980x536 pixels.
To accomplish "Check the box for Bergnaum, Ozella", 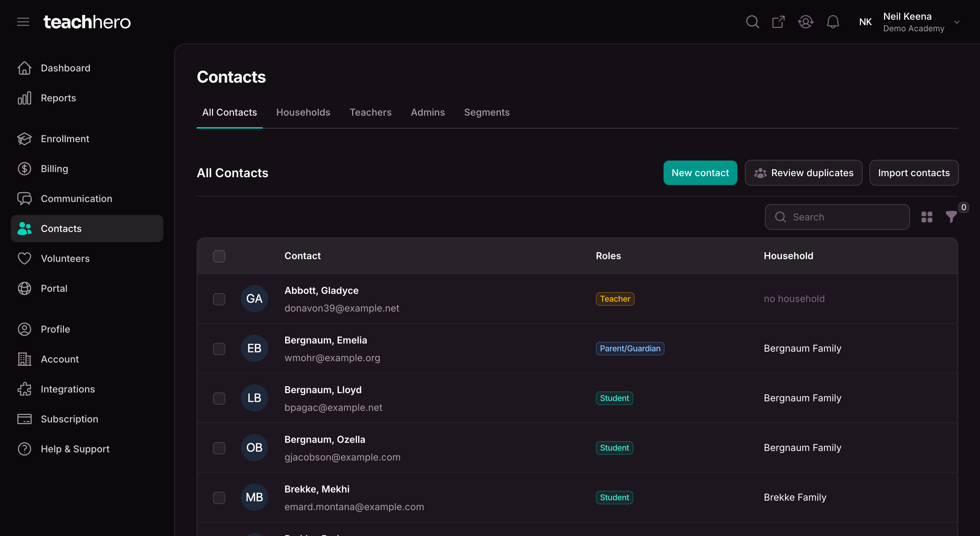I will 219,448.
